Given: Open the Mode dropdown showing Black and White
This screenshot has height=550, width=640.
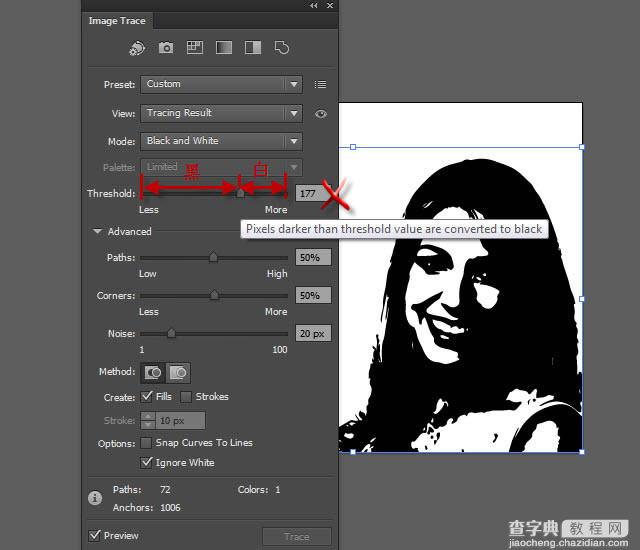Looking at the screenshot, I should 221,142.
